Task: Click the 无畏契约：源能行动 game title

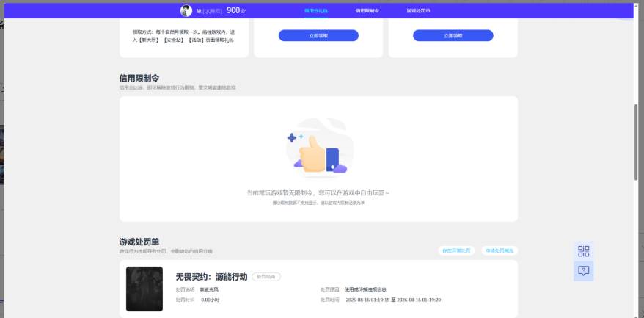Action: [211, 277]
